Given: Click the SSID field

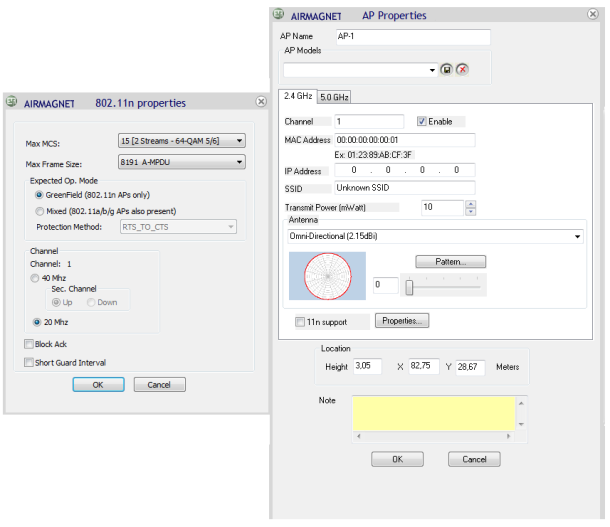Looking at the screenshot, I should tap(405, 188).
